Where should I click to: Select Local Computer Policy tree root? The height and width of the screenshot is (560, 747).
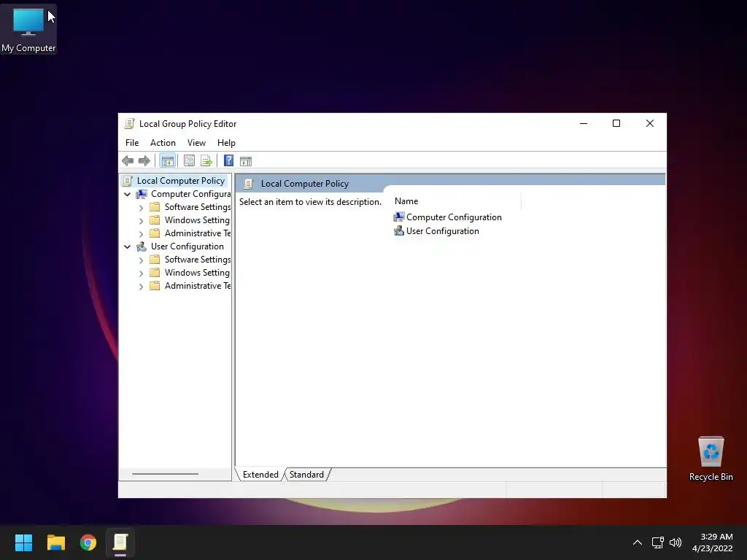(x=181, y=181)
